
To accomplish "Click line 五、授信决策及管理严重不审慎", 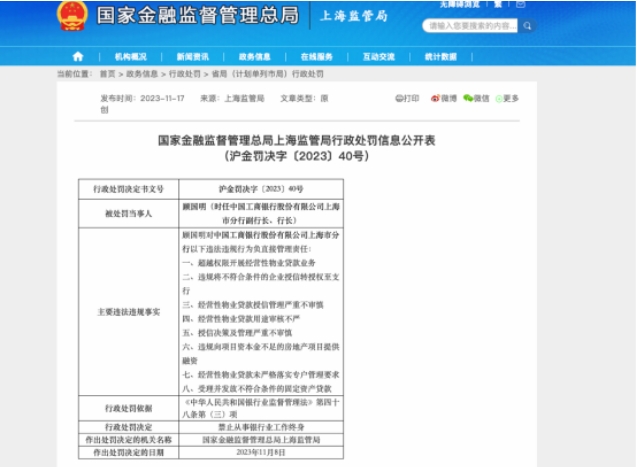I will [x=237, y=333].
